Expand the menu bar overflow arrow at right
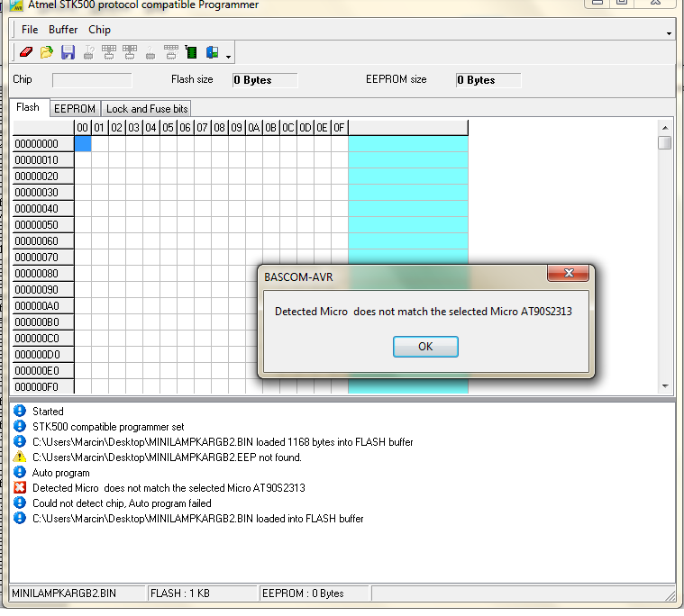This screenshot has width=684, height=616. coord(669,33)
